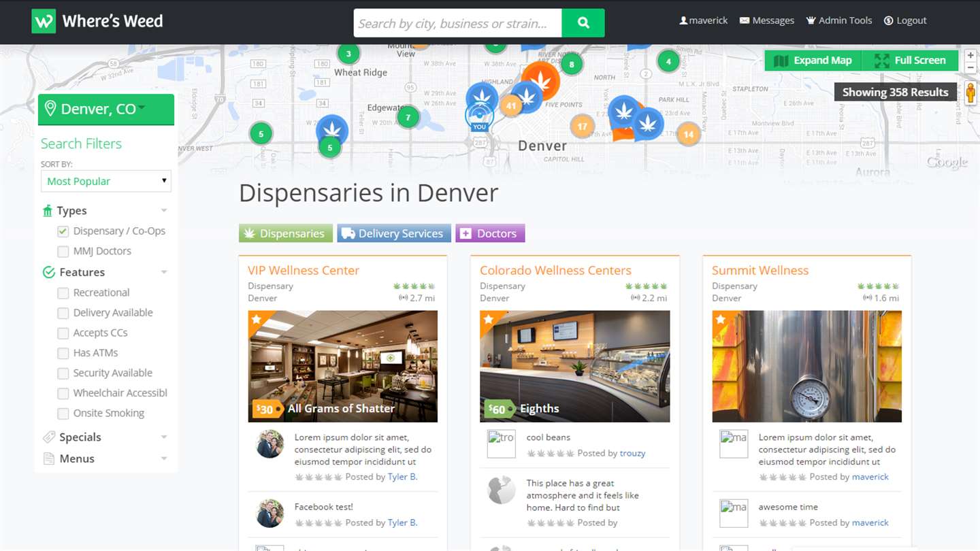The height and width of the screenshot is (551, 980).
Task: Collapse the Features filter section
Action: (x=164, y=272)
